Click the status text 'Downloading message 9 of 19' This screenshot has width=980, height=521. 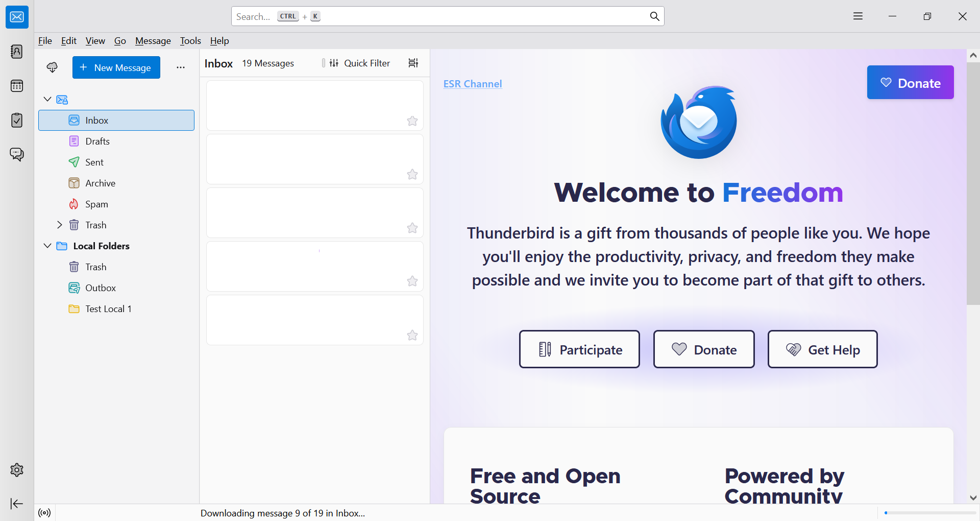tap(283, 513)
